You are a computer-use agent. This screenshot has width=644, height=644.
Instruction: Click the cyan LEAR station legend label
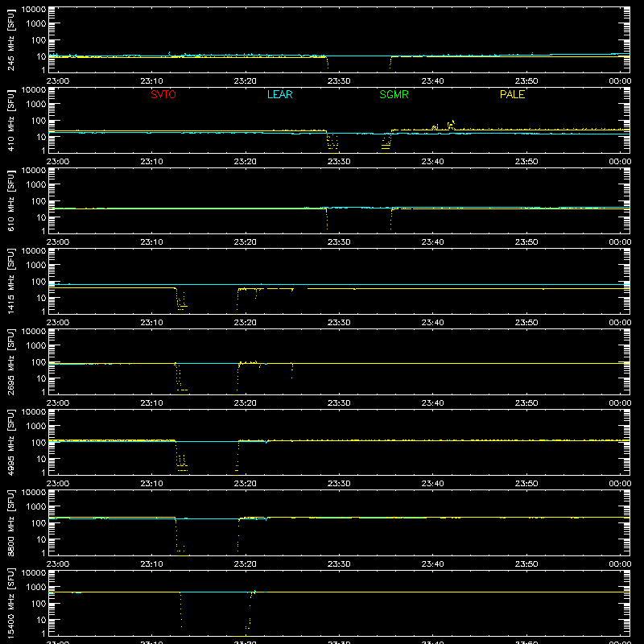pyautogui.click(x=279, y=94)
